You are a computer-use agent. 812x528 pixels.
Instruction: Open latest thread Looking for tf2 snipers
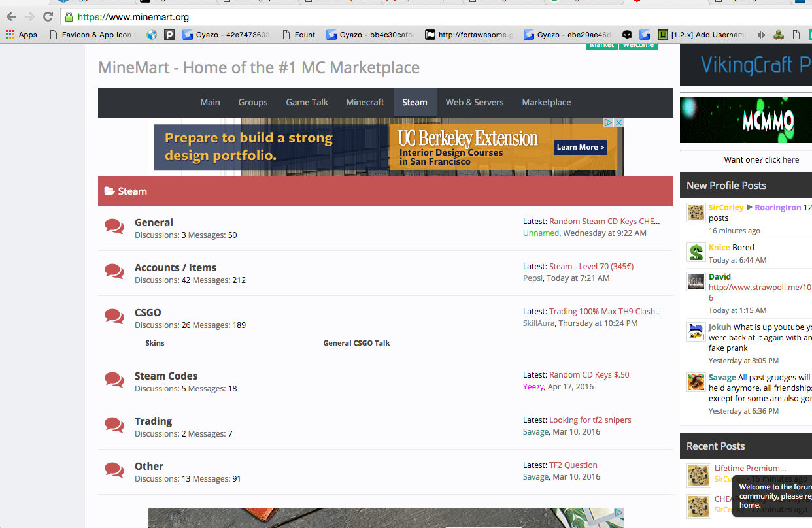(x=590, y=420)
